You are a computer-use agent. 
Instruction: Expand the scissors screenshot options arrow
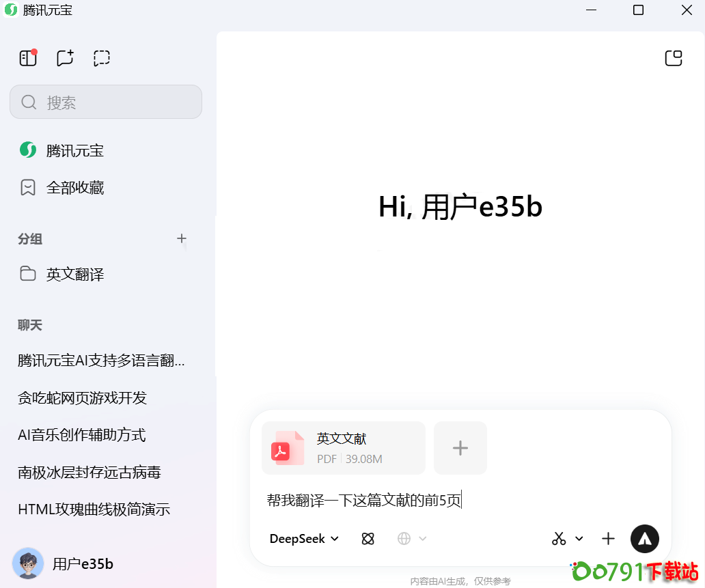coord(579,539)
